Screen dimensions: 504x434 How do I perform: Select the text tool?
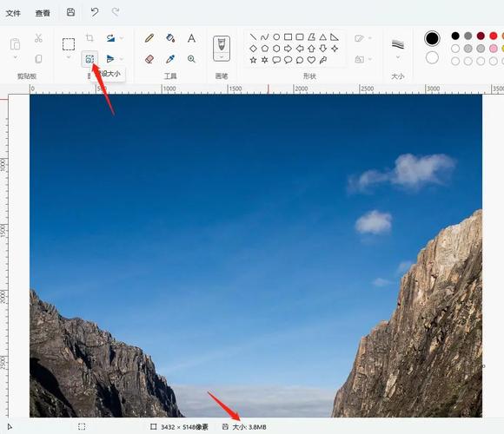(x=191, y=38)
